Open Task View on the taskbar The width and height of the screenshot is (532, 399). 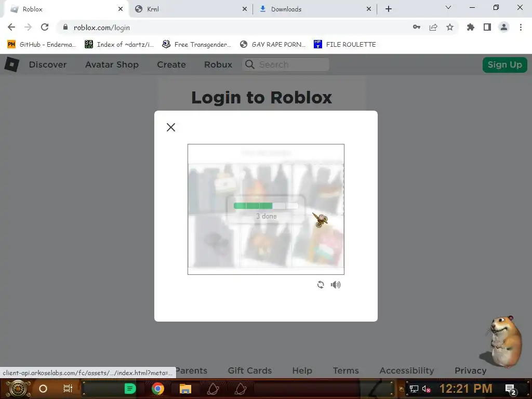(x=68, y=389)
